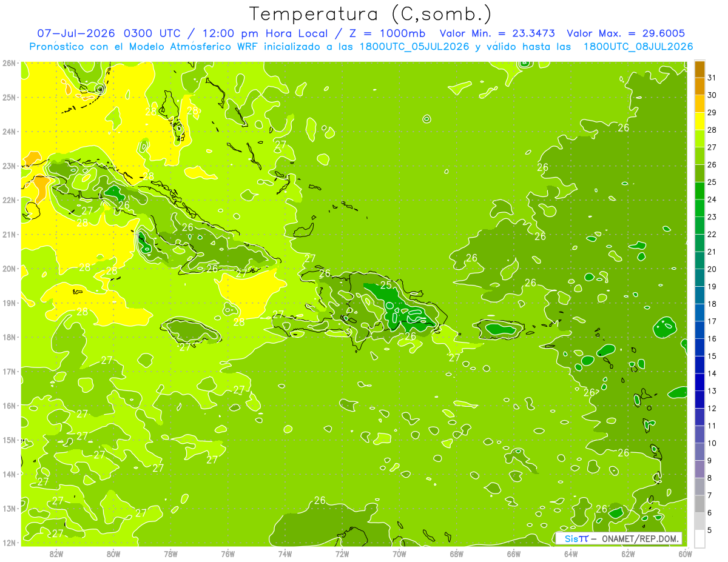Click the "Temperatura (C,somb.)" title
Viewport: 728px width, 562px height.
[x=371, y=13]
